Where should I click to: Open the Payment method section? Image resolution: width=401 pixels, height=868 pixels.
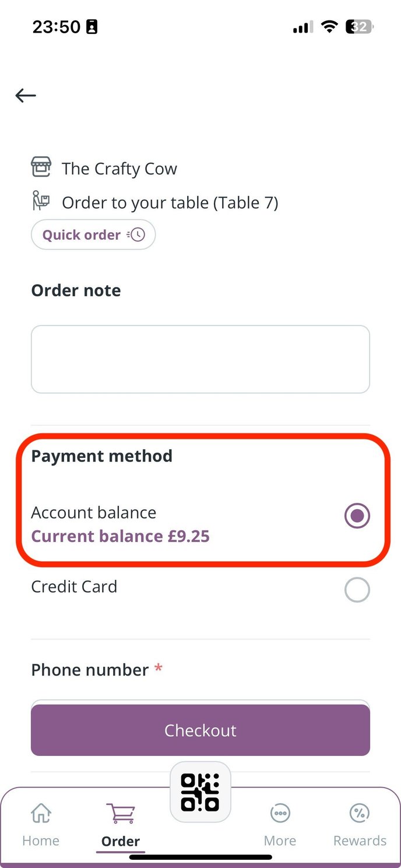click(102, 456)
